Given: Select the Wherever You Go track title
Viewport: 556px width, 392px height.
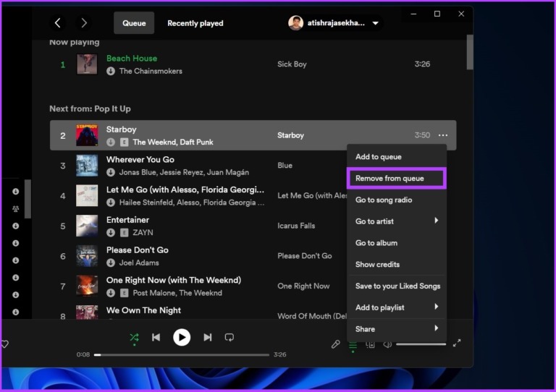Looking at the screenshot, I should pos(140,160).
